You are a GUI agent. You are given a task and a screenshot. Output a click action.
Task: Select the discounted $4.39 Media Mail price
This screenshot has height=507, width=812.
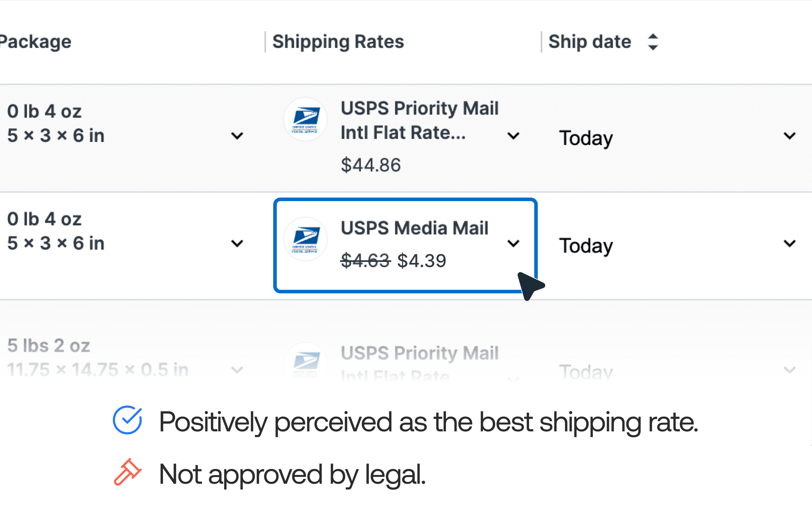tap(421, 261)
